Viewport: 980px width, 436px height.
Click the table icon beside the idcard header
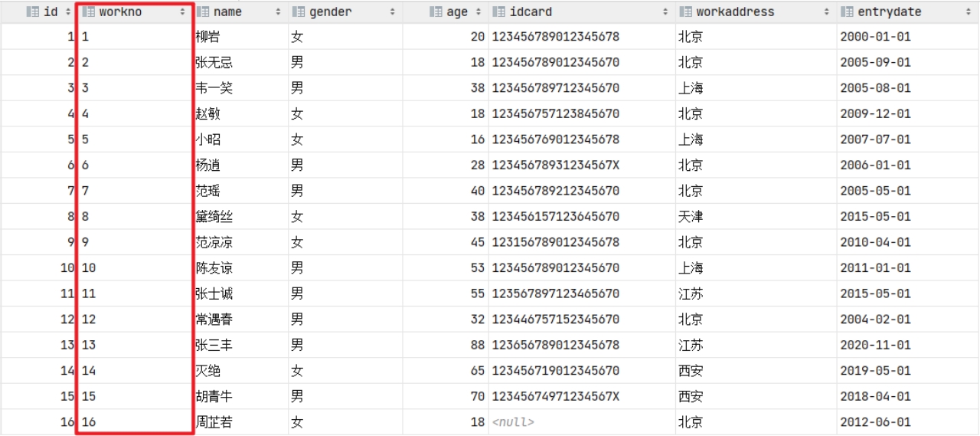(x=498, y=11)
